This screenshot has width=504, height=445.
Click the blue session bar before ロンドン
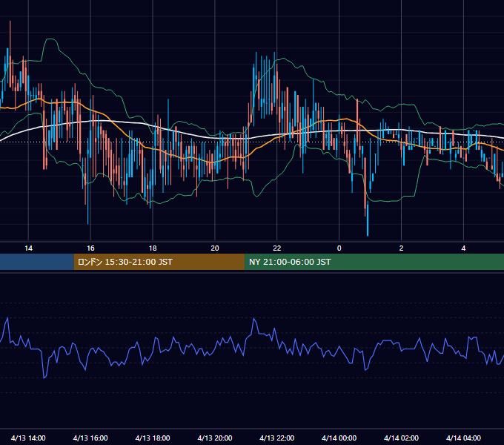[x=37, y=262]
